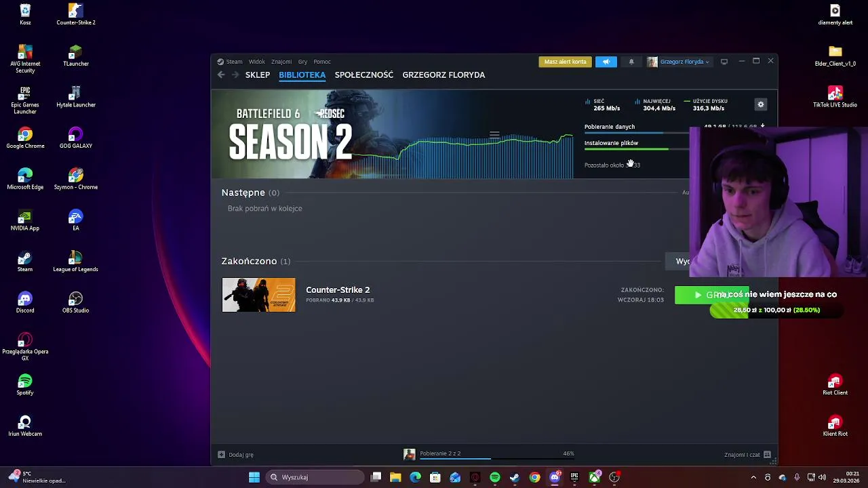This screenshot has width=868, height=488.
Task: Open the Gry menu
Action: [302, 62]
